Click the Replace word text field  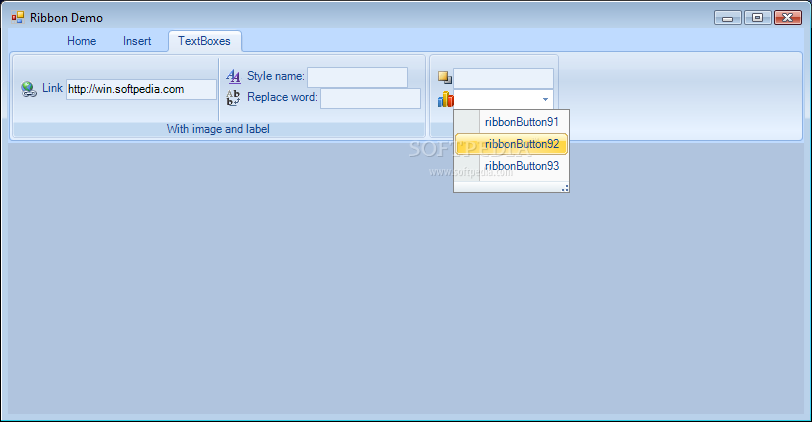click(x=370, y=99)
